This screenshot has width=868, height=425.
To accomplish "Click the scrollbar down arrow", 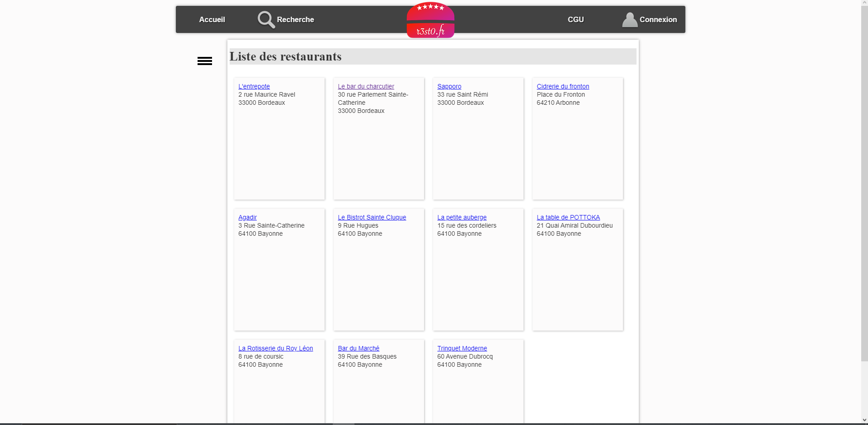I will click(864, 420).
